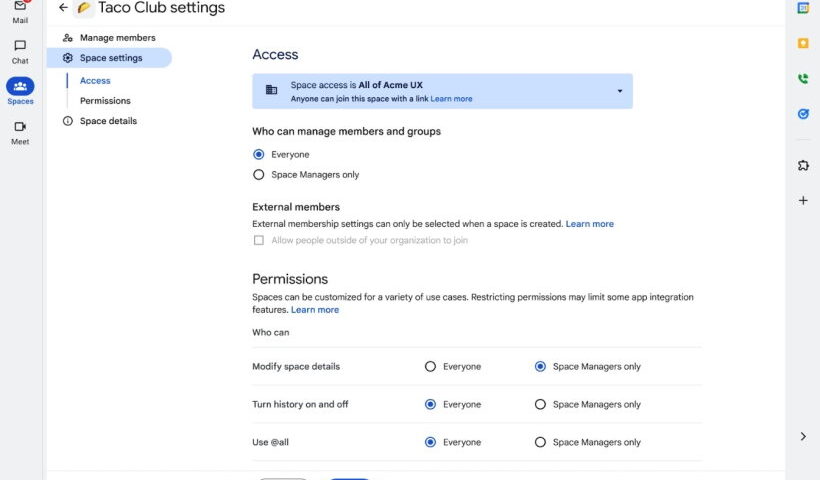Click the plus icon to get add-ons
Viewport: 820px width, 480px height.
point(803,200)
